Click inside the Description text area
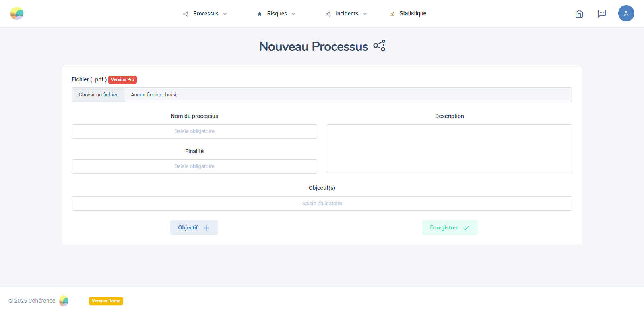 tap(449, 149)
